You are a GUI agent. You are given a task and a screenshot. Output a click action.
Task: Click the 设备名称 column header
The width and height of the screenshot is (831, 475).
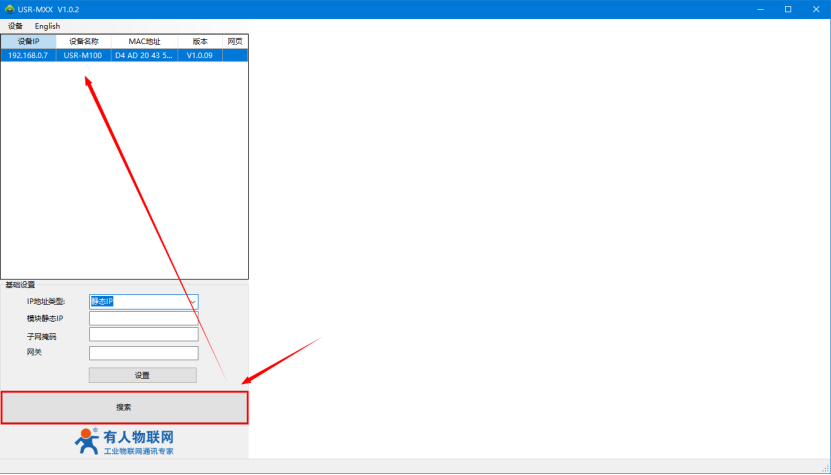[x=83, y=41]
